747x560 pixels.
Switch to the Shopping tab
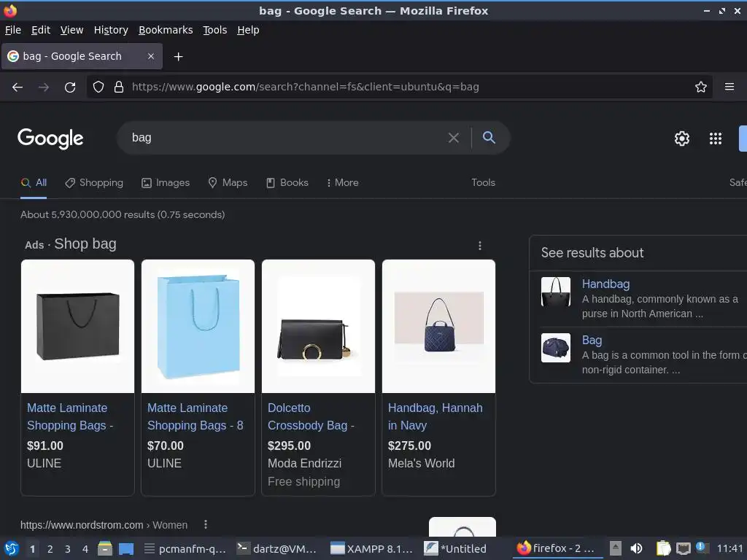tap(94, 182)
